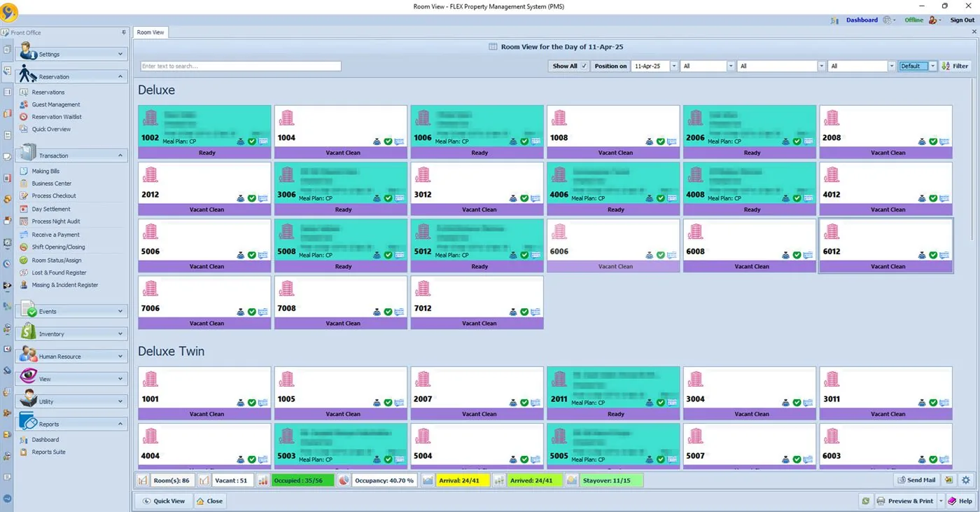Screen dimensions: 980x512
Task: Switch to the Room View tab
Action: click(150, 32)
